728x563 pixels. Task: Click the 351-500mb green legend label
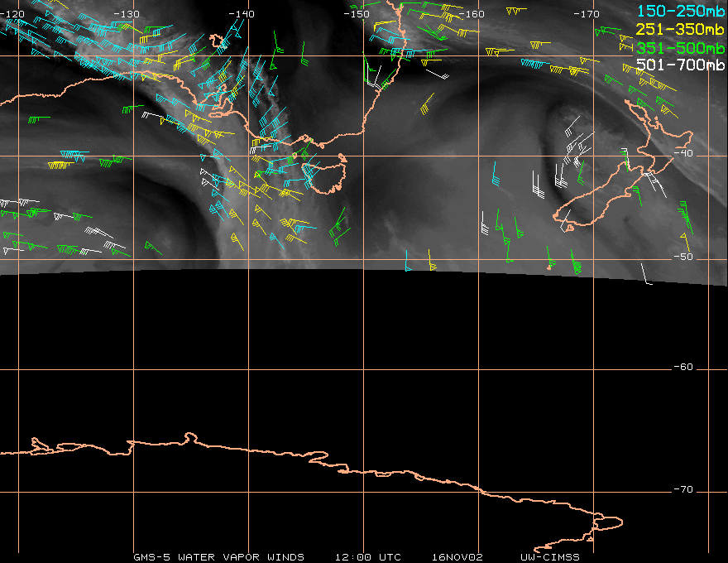(x=680, y=48)
